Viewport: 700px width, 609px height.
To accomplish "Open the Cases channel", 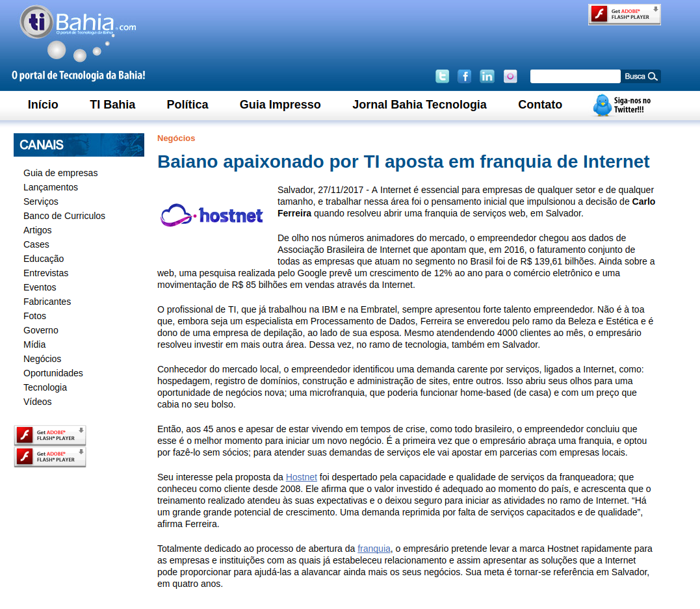I will (x=36, y=244).
